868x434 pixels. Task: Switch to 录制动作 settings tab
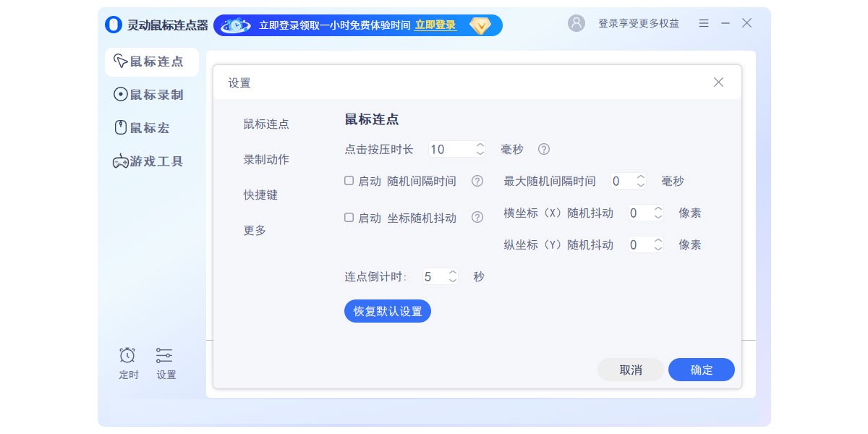pyautogui.click(x=266, y=159)
